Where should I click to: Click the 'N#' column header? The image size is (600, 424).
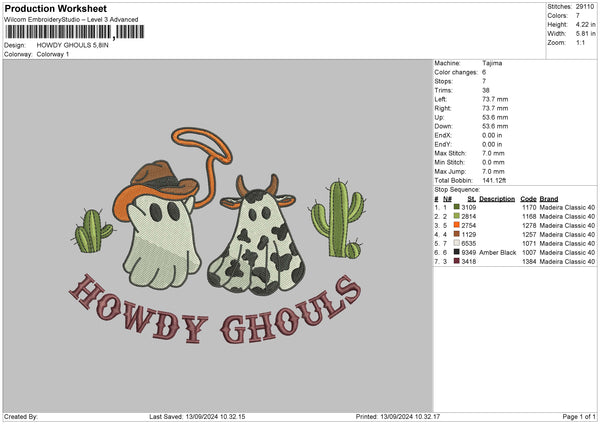coord(447,199)
